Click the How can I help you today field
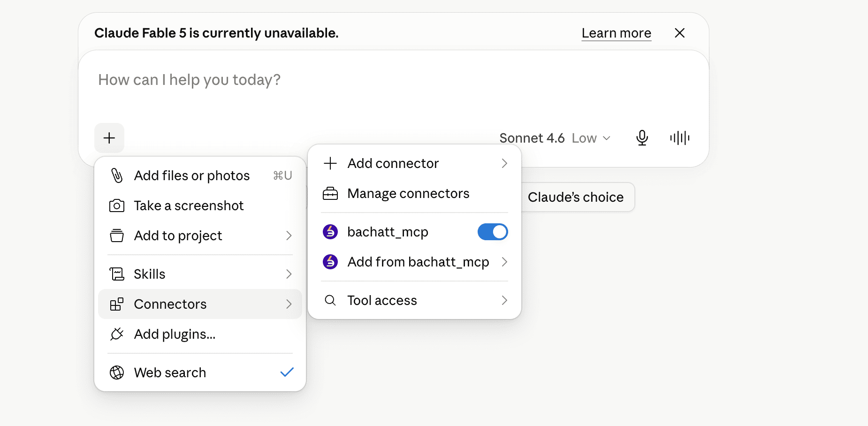The image size is (868, 426). [x=393, y=80]
